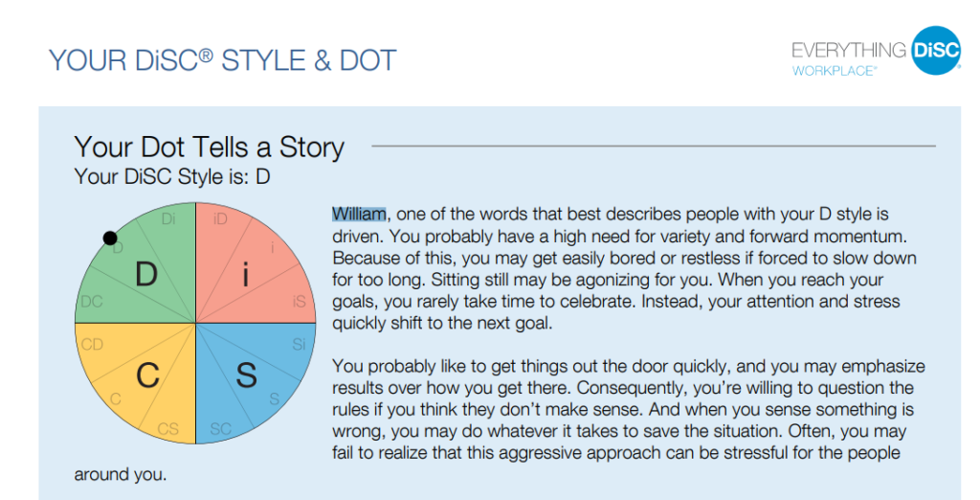The image size is (980, 500).
Task: Click the black dot on the DiSC wheel
Action: [110, 238]
